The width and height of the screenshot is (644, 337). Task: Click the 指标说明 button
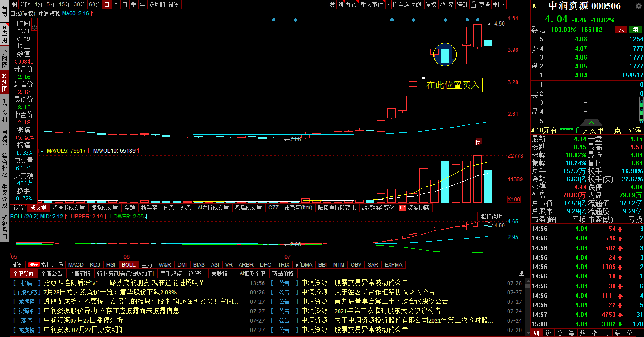492,217
